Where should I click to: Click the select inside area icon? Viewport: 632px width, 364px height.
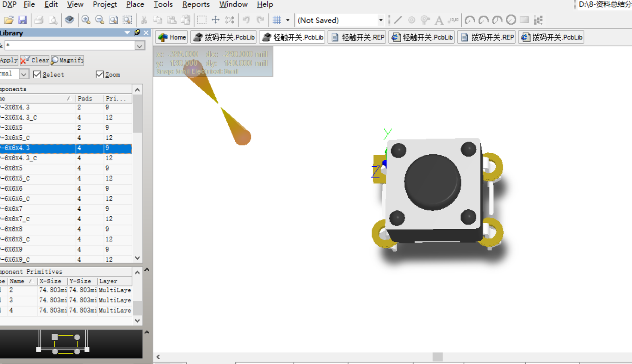[202, 20]
